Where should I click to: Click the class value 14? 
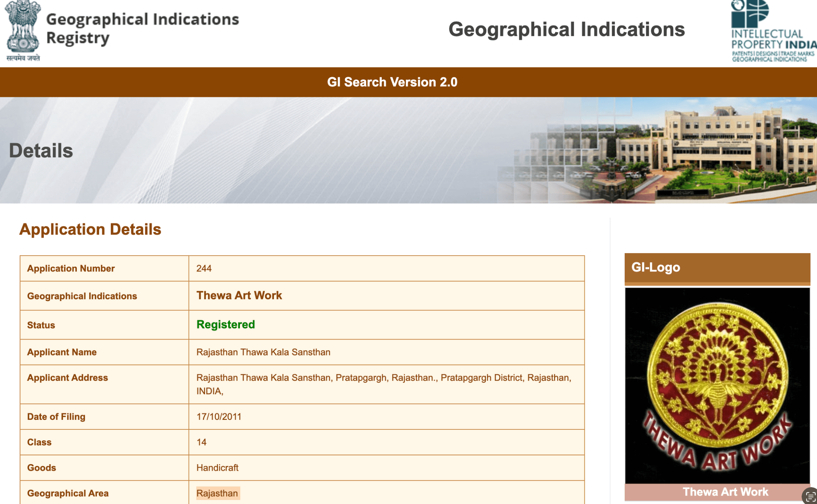tap(201, 442)
